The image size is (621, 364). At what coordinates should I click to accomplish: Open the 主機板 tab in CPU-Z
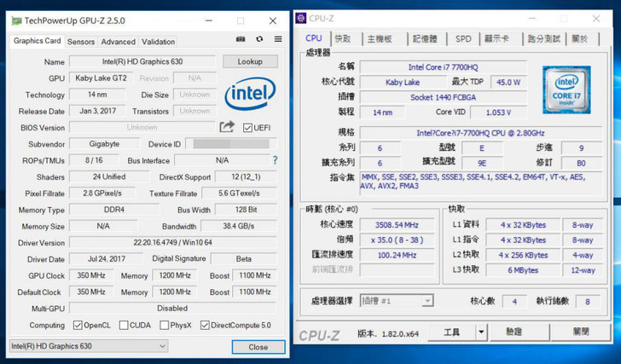coord(380,38)
